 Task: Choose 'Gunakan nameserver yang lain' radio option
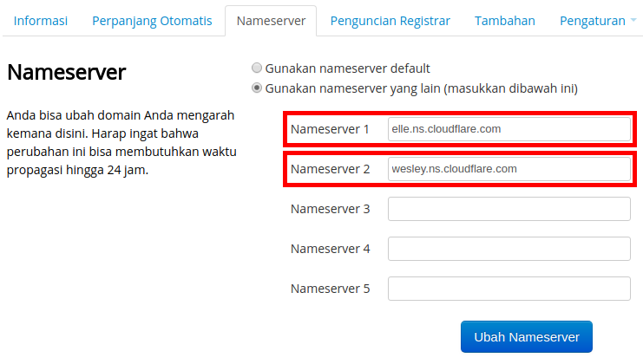[x=256, y=88]
